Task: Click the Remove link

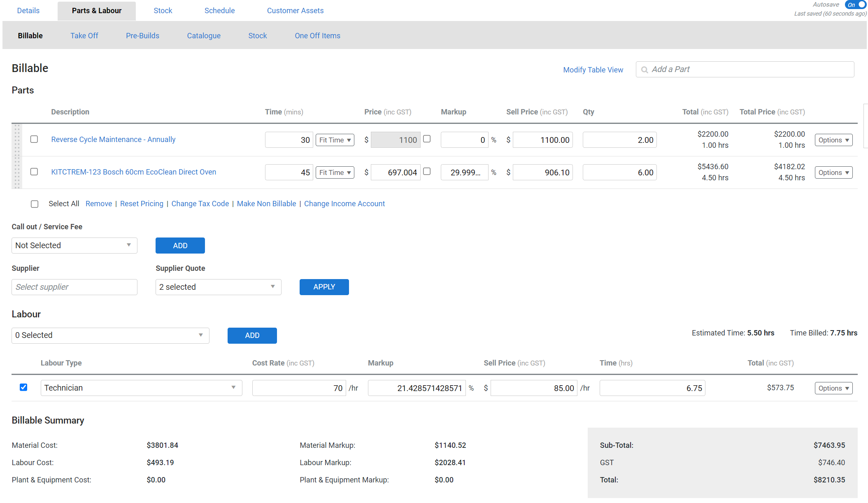Action: [x=99, y=204]
